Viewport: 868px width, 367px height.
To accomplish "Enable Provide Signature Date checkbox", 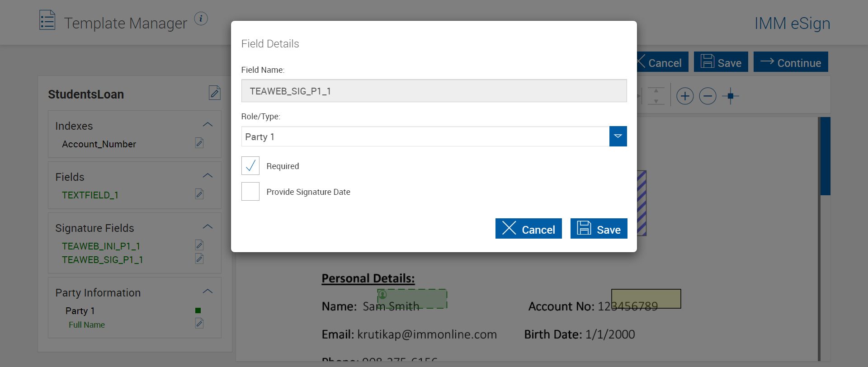I will pyautogui.click(x=250, y=192).
